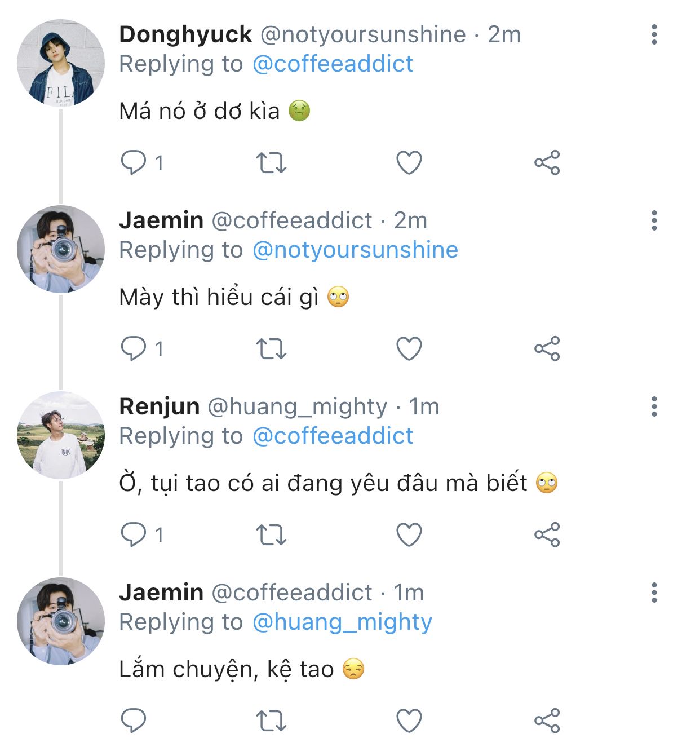Screen dimensions: 700x747
Task: Share Jaemin's 'Lắm chuyện, kệ tao' tweet
Action: pyautogui.click(x=547, y=721)
